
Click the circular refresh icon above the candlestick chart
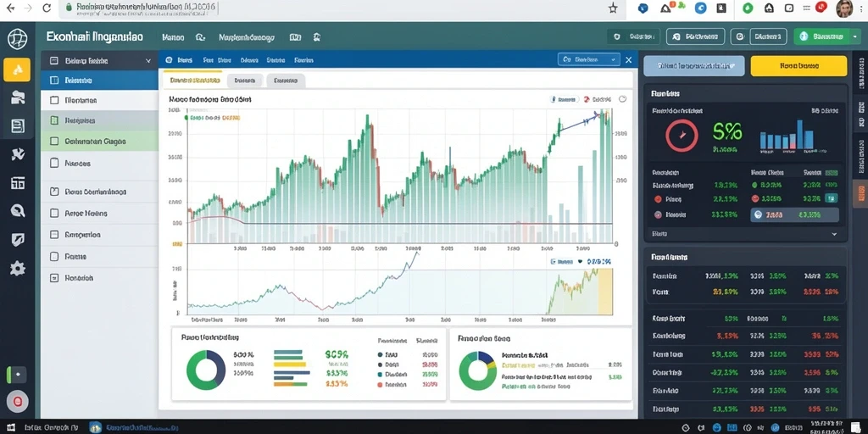(622, 99)
